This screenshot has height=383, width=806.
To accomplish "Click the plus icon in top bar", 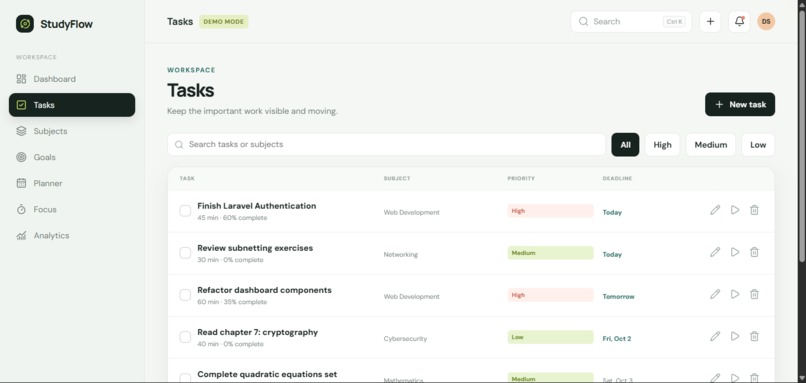I will 710,22.
